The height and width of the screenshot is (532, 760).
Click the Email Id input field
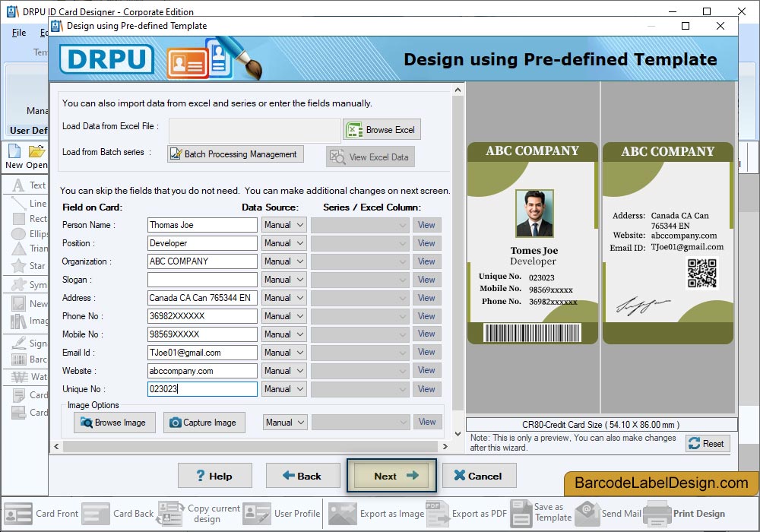tap(202, 352)
